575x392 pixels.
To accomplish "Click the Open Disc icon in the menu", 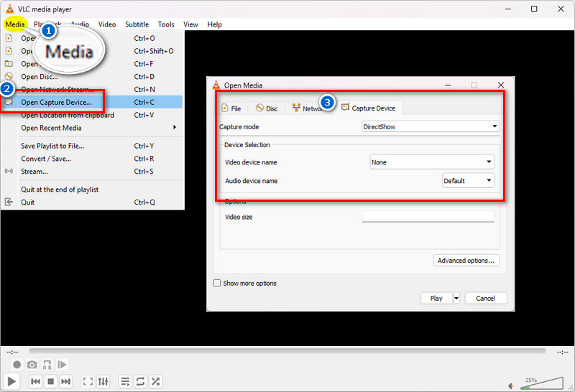I will [x=9, y=76].
